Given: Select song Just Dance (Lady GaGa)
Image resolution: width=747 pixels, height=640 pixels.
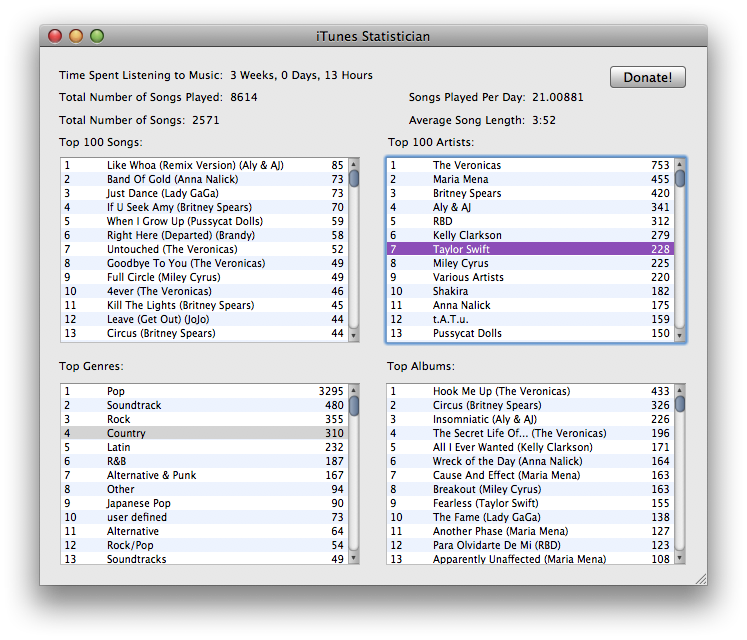Looking at the screenshot, I should [x=205, y=193].
